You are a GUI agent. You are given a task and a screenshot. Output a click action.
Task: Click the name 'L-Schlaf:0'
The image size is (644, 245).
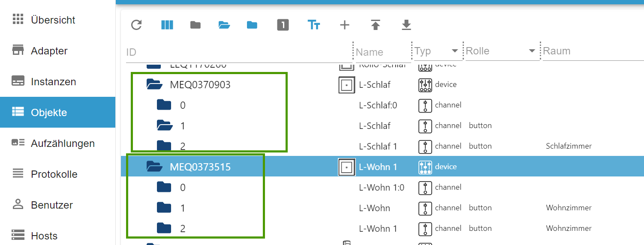(x=378, y=105)
